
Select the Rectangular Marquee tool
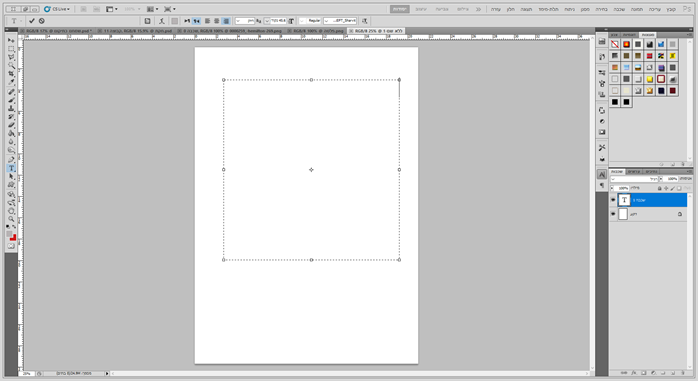pos(11,49)
